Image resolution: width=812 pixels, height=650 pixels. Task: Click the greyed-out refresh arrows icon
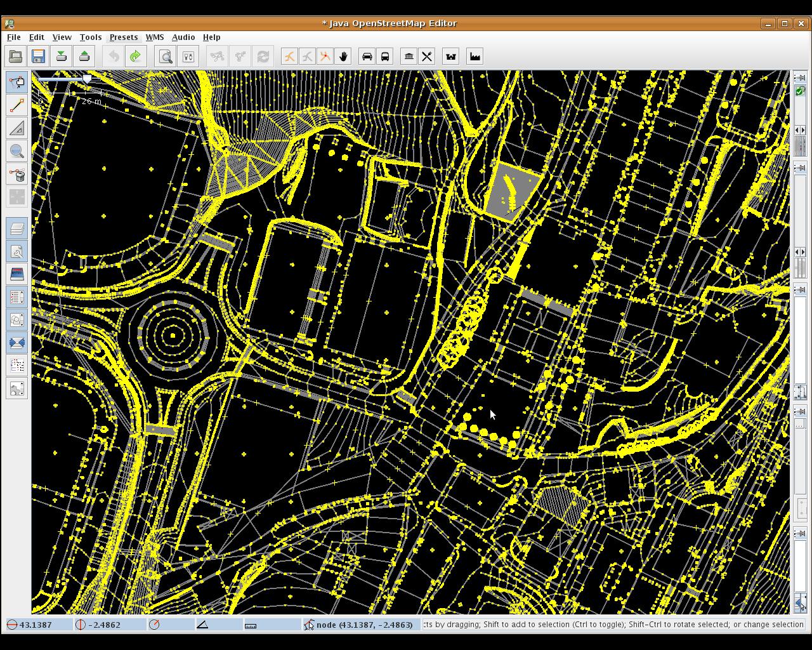[263, 56]
